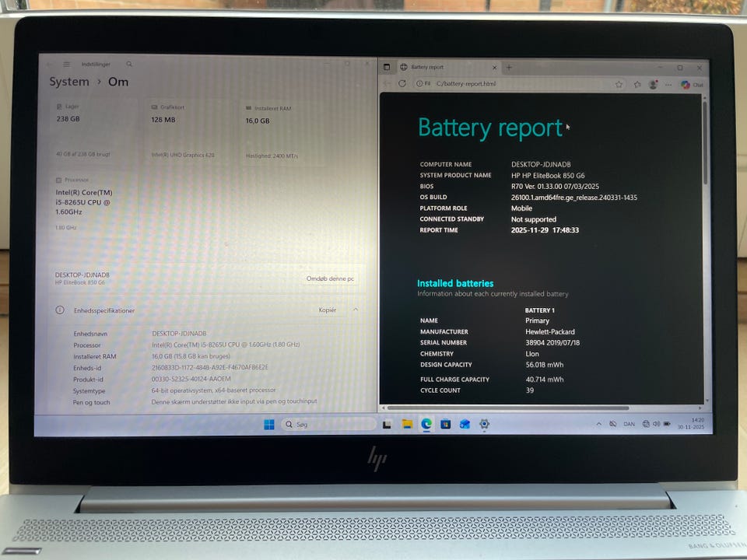
Task: Open the Grafikkort 128 MB card
Action: coord(187,132)
